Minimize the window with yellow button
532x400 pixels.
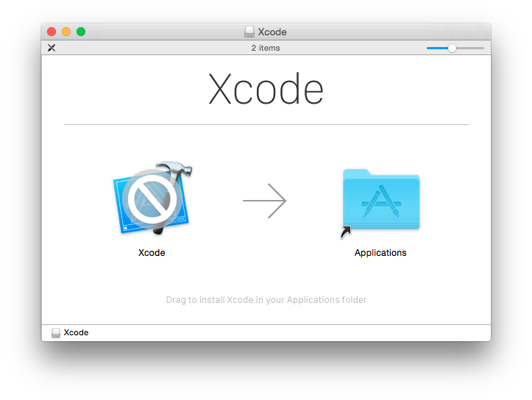pos(66,32)
